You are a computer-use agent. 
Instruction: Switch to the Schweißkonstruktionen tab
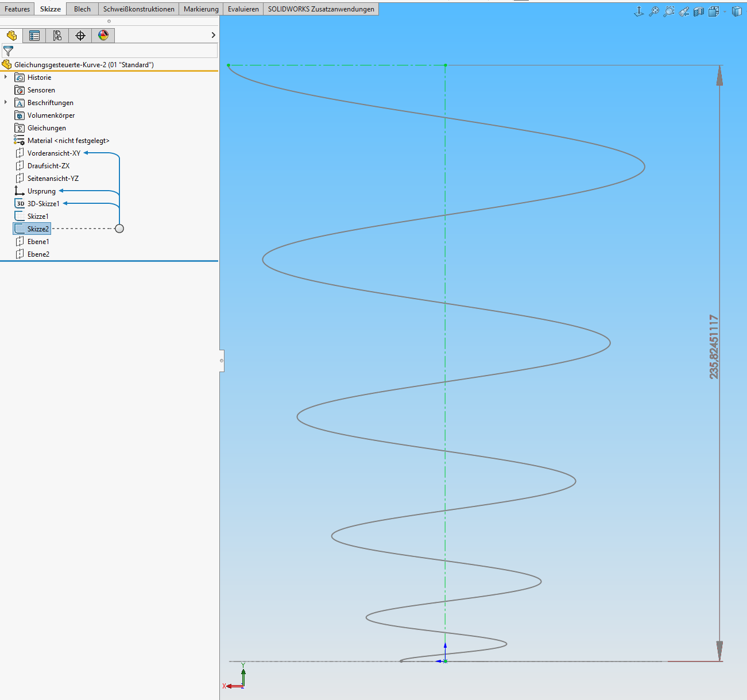pyautogui.click(x=138, y=9)
